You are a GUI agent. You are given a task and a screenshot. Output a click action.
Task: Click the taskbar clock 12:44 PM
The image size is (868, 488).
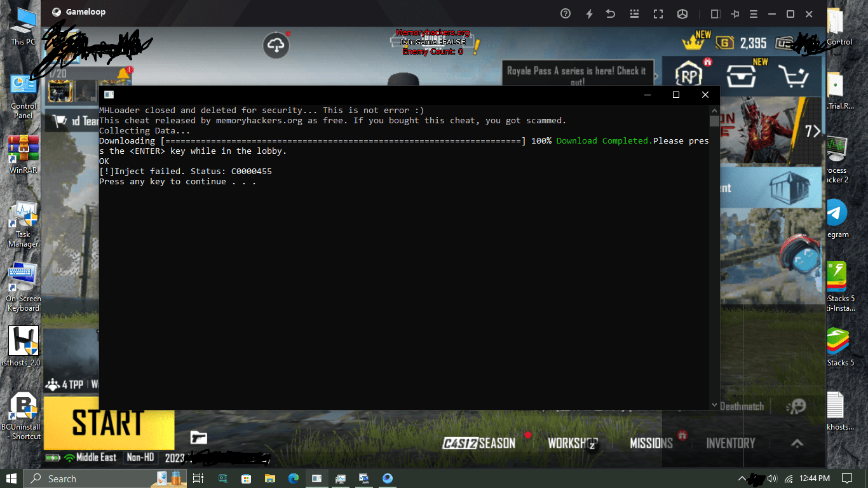coord(815,478)
